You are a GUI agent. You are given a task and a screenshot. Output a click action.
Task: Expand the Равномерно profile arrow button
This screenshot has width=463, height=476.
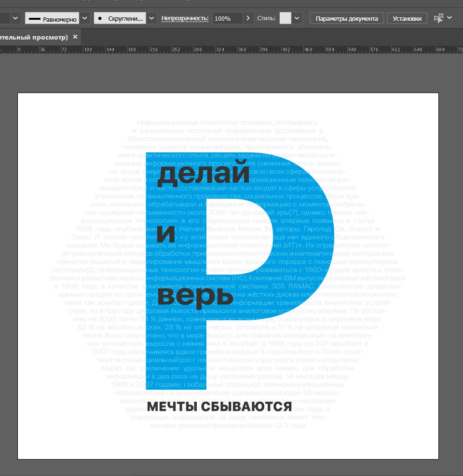85,18
